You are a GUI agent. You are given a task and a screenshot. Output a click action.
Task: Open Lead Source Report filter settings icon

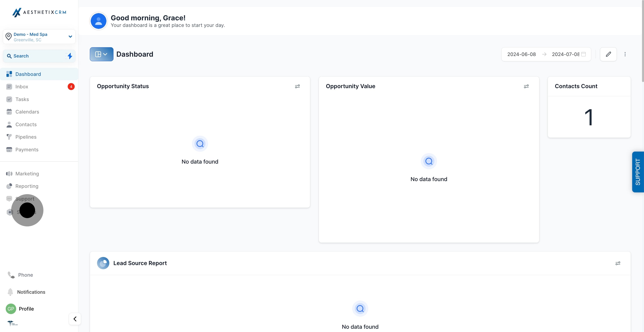click(x=617, y=263)
